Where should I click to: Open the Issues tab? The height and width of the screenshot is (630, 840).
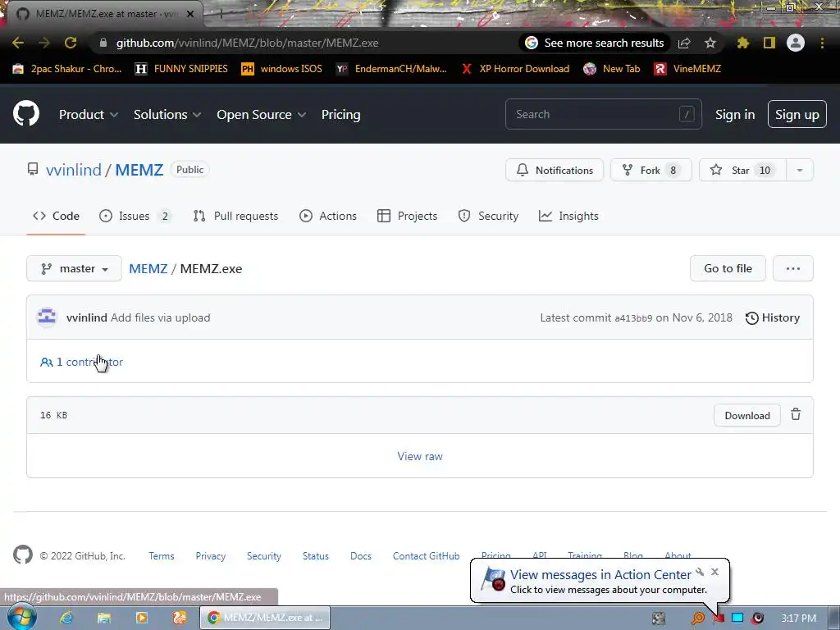pos(135,216)
